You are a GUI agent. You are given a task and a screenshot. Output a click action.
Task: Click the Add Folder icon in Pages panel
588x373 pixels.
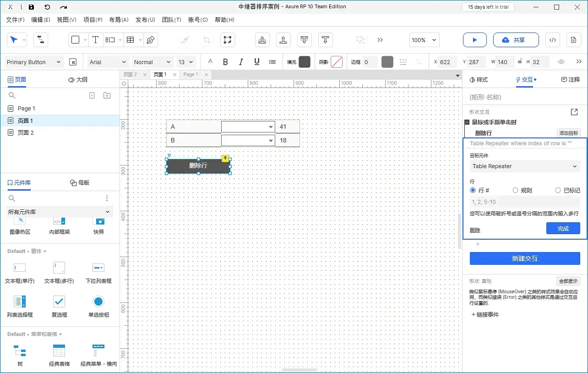107,95
